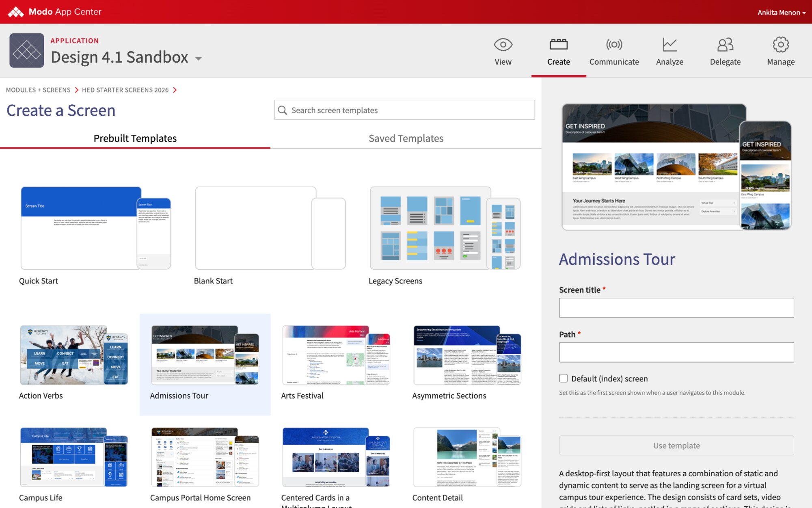Viewport: 812px width, 508px height.
Task: Open the Analyze chart icon
Action: tap(669, 45)
